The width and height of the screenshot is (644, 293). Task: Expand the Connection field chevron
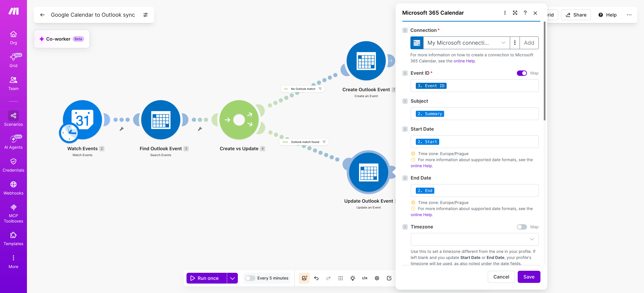coord(405,30)
